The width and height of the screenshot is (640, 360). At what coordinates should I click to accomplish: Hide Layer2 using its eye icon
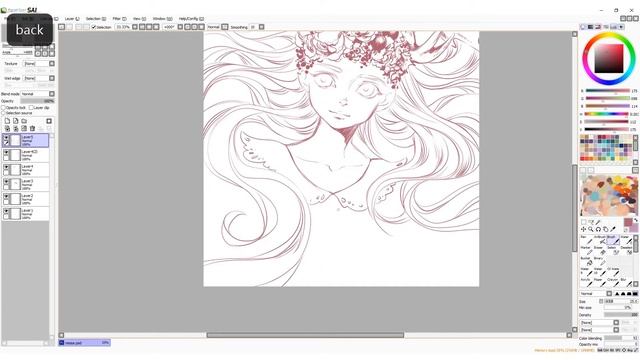coord(6,197)
